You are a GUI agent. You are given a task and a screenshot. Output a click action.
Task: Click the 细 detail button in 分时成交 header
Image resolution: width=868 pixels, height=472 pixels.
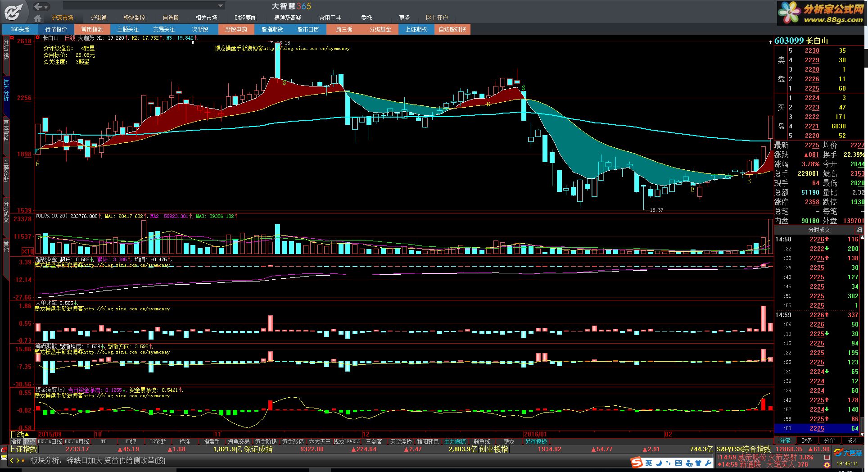[x=859, y=230]
